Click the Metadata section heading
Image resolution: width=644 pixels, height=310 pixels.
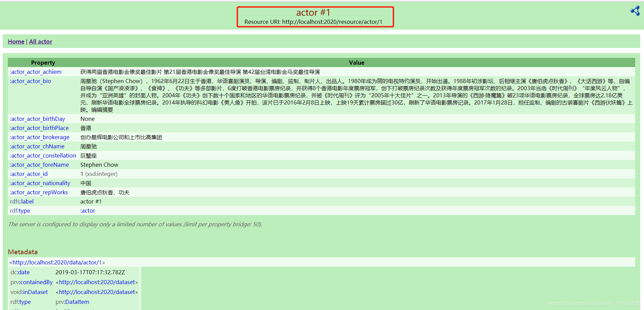[23, 252]
